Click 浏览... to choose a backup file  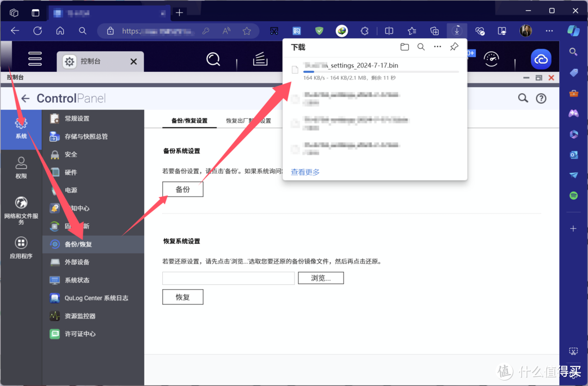pos(321,278)
